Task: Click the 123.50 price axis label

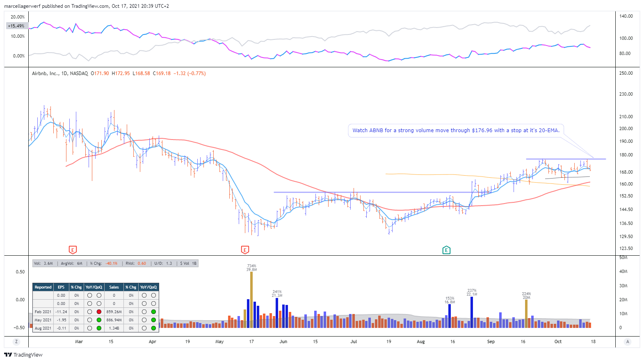Action: 626,248
